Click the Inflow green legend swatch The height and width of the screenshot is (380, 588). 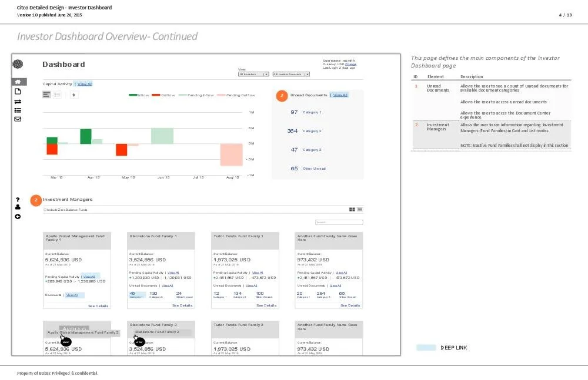coord(133,95)
